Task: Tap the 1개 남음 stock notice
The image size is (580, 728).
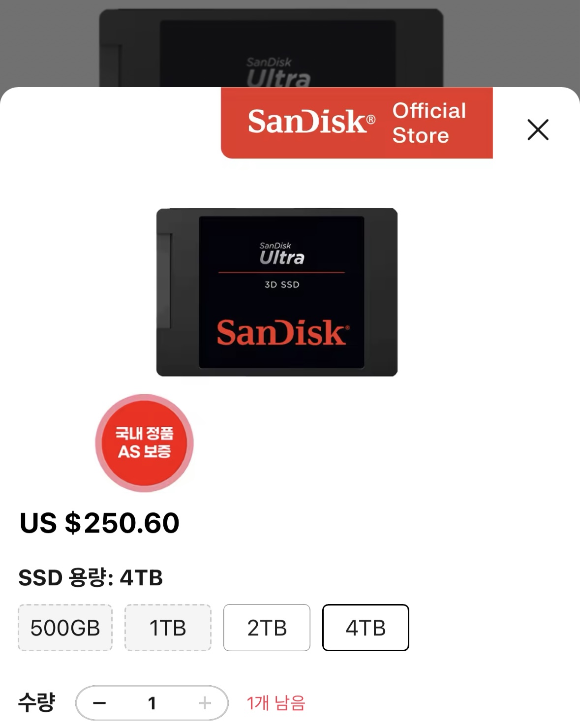Action: coord(276,703)
